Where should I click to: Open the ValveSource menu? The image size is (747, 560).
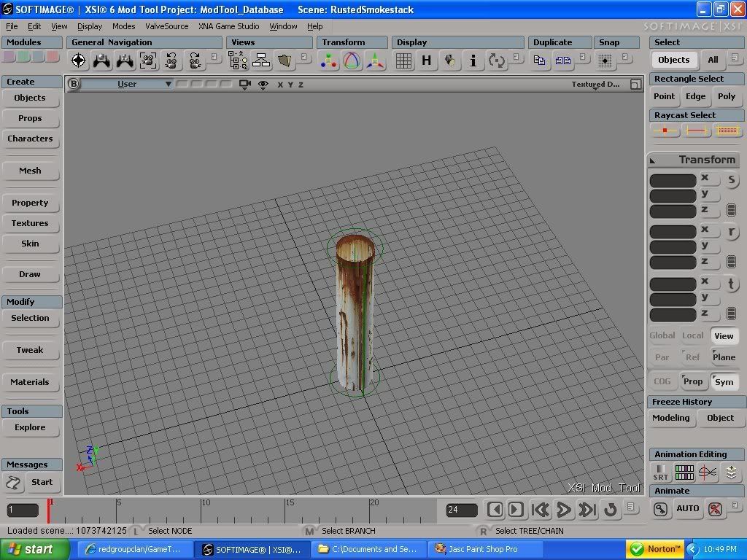click(x=166, y=26)
